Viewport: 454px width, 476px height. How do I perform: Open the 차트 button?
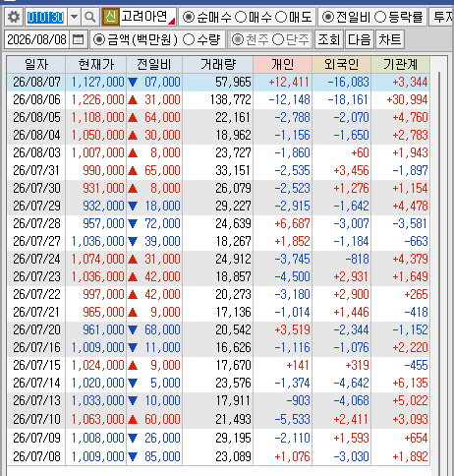pos(390,39)
